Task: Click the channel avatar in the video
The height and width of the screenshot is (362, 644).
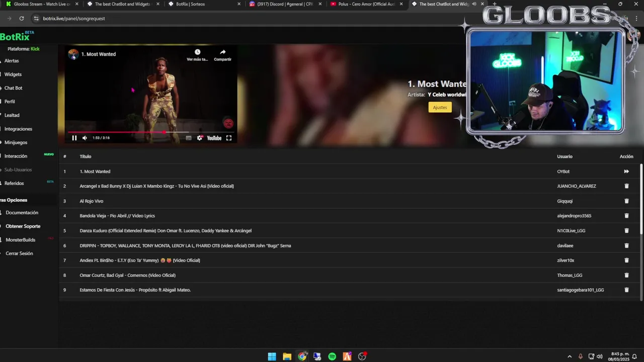Action: click(73, 54)
